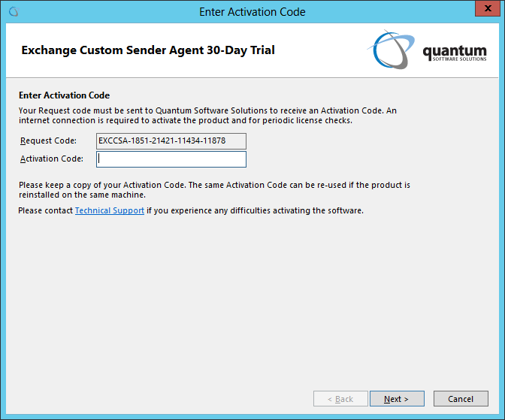Click the 'Enter Activation Code' section heading
The width and height of the screenshot is (505, 420).
tap(64, 95)
